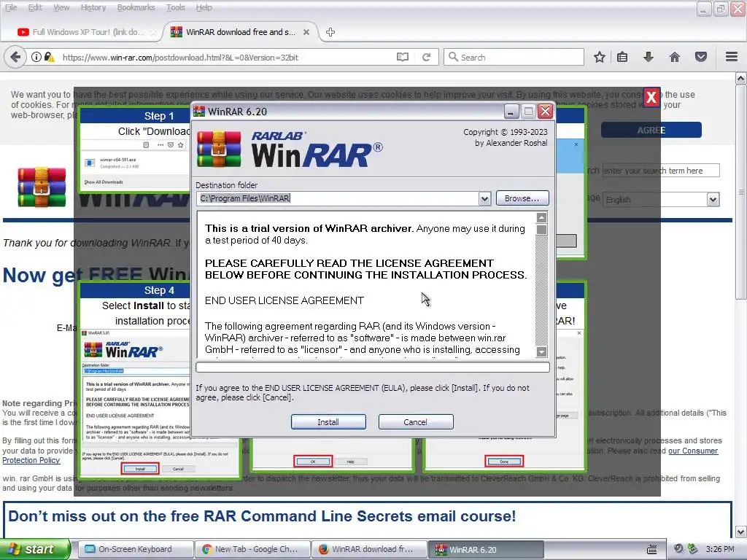The height and width of the screenshot is (560, 747).
Task: Open the File menu
Action: tap(11, 7)
